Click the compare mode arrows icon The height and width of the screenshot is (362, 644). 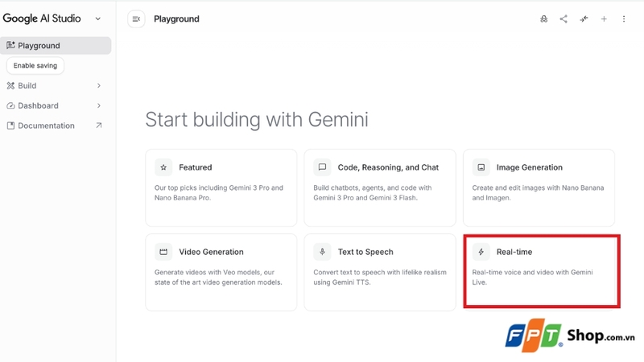(x=584, y=19)
